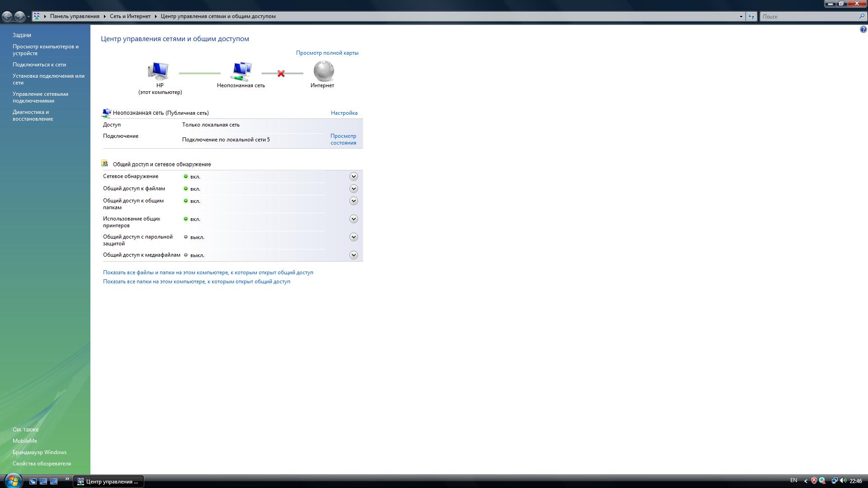Viewport: 868px width, 488px height.
Task: Expand the media sharing options
Action: [x=354, y=255]
